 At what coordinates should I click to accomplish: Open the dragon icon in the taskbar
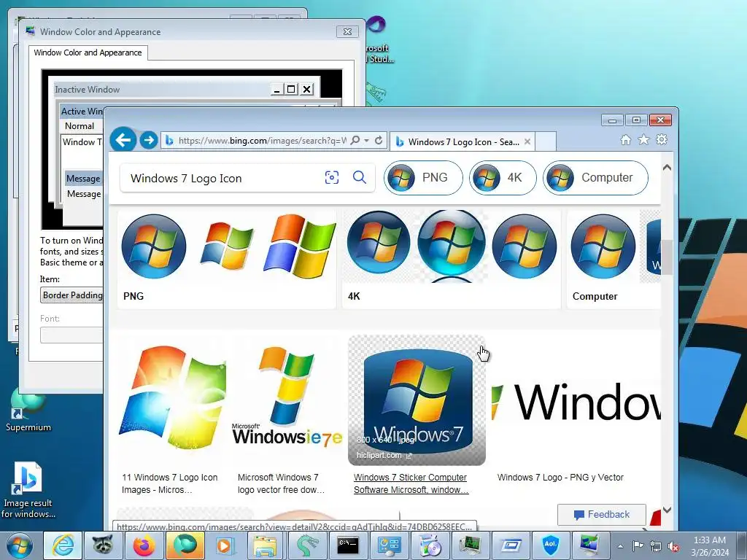306,545
